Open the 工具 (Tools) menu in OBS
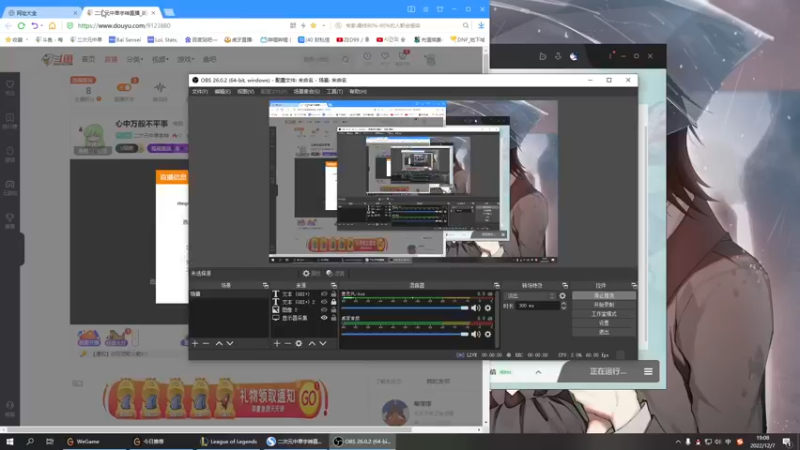The image size is (800, 450). point(335,92)
